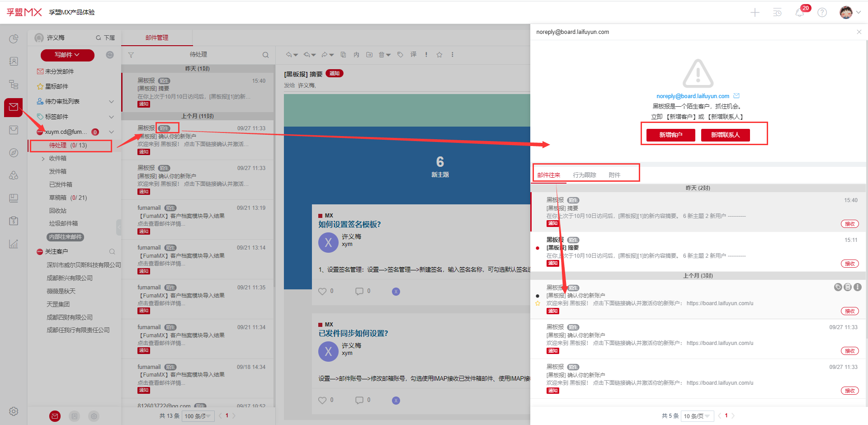Screen dimensions: 868x425
Task: Click the trash icon on the hovered email
Action: click(x=848, y=287)
